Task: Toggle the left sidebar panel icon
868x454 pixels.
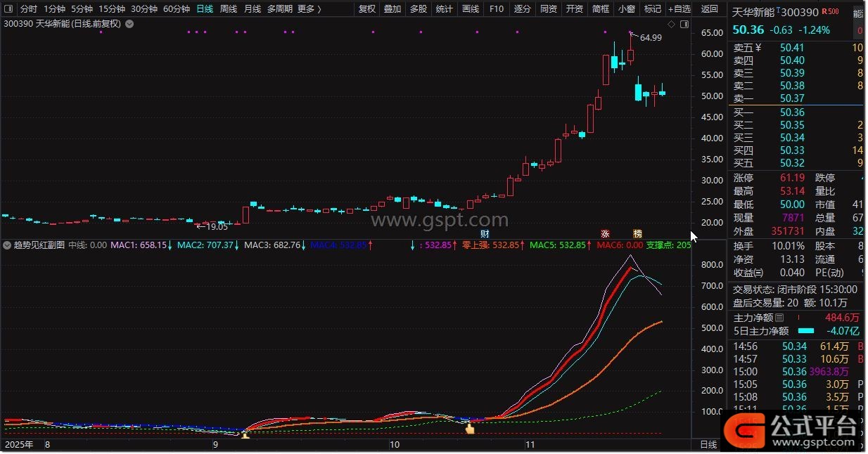Action: (x=9, y=9)
